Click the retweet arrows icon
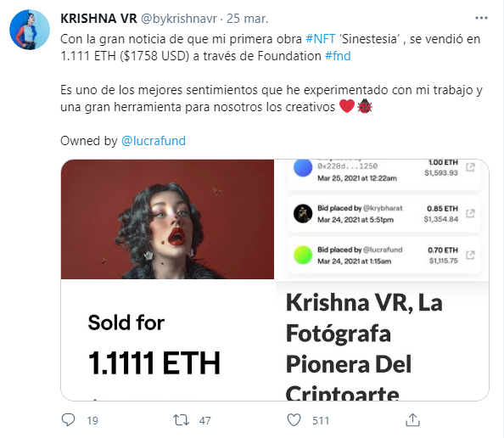 [x=181, y=420]
